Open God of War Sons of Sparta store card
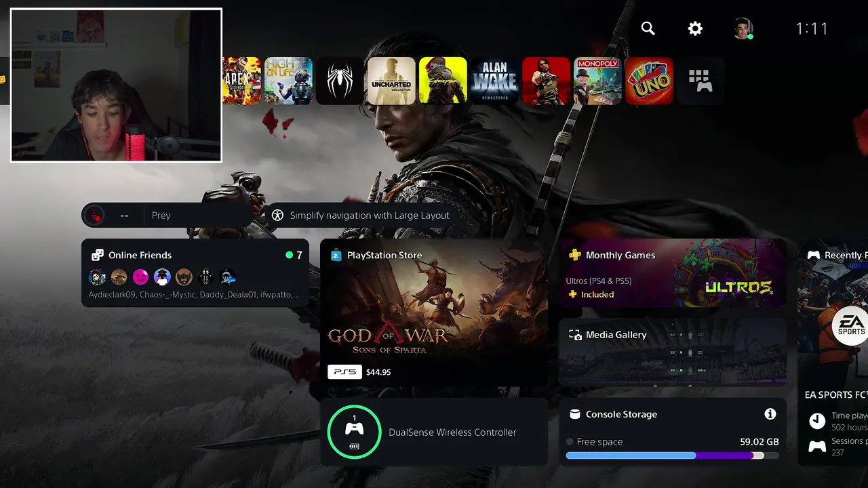Viewport: 868px width, 488px height. coord(433,312)
